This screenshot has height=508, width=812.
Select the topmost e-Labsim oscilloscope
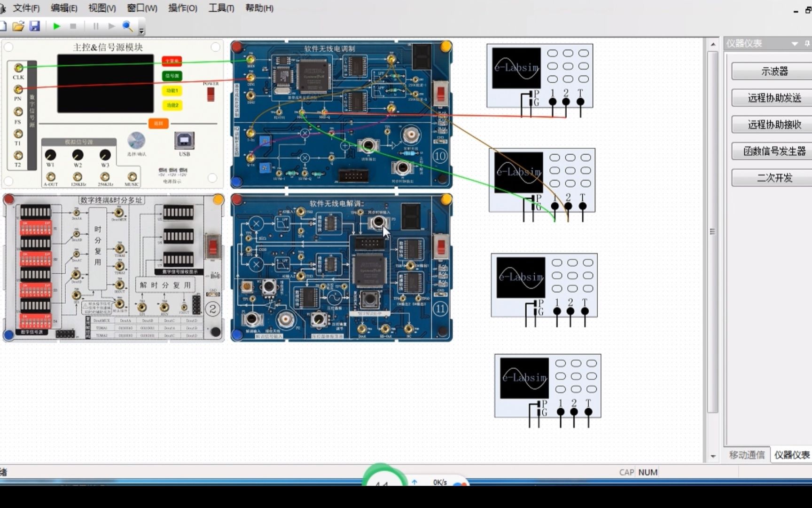[539, 75]
